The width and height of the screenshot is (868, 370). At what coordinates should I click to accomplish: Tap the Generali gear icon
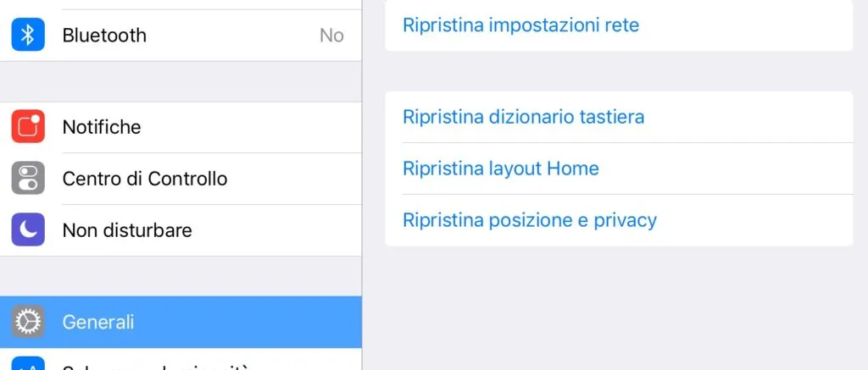tap(28, 322)
